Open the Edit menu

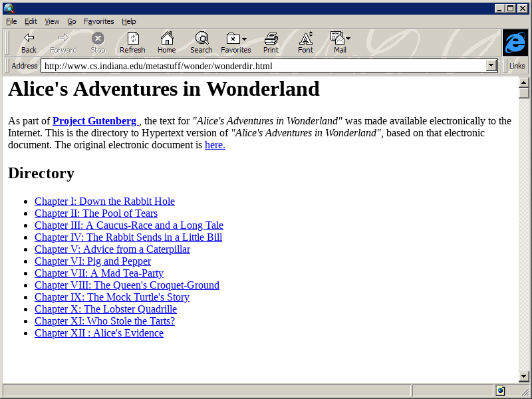tap(31, 21)
